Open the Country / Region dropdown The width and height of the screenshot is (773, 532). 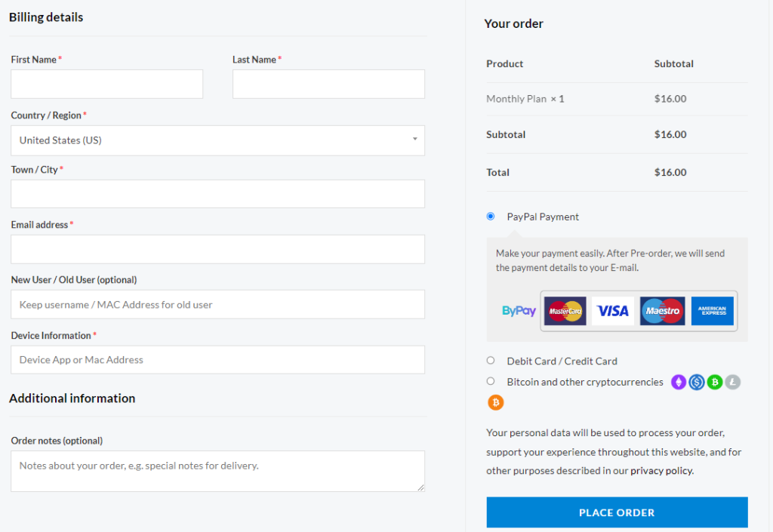(x=217, y=140)
